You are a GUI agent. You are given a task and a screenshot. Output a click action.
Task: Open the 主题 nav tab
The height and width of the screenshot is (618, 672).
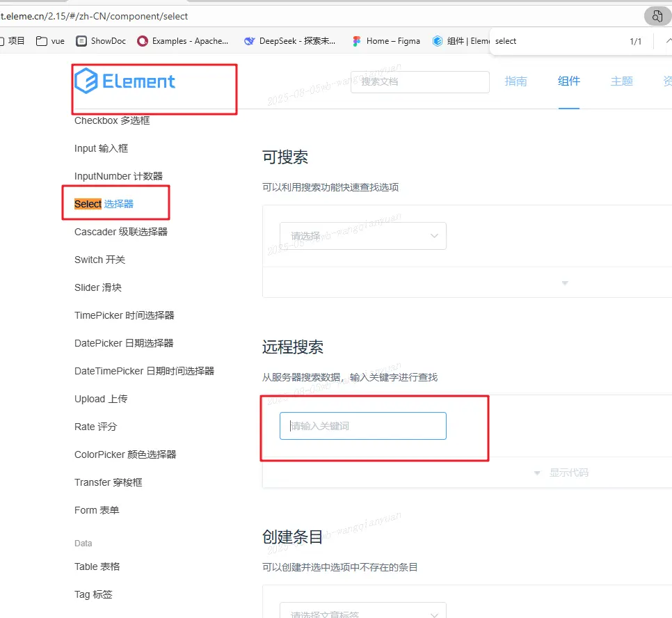pyautogui.click(x=621, y=81)
